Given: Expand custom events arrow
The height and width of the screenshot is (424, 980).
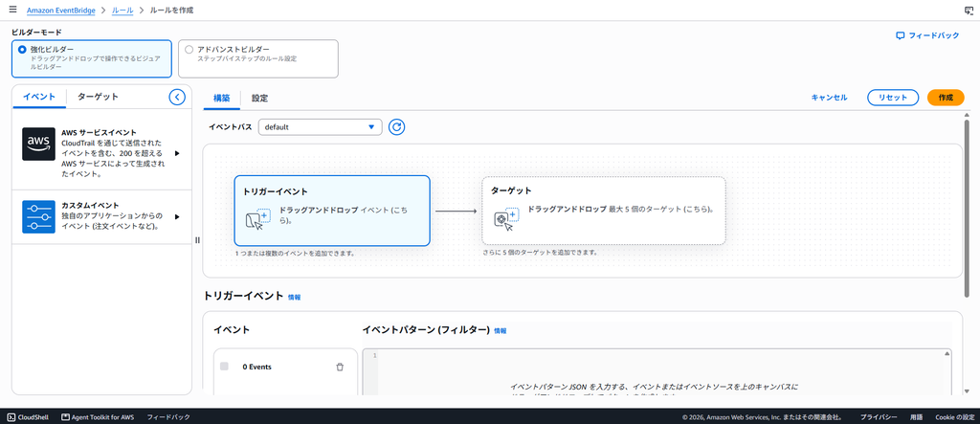Looking at the screenshot, I should (x=177, y=217).
